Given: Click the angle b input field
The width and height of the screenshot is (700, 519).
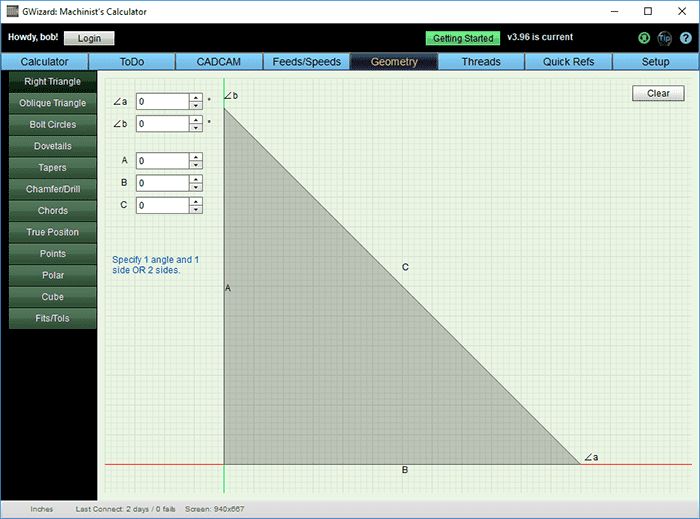Looking at the screenshot, I should 162,124.
